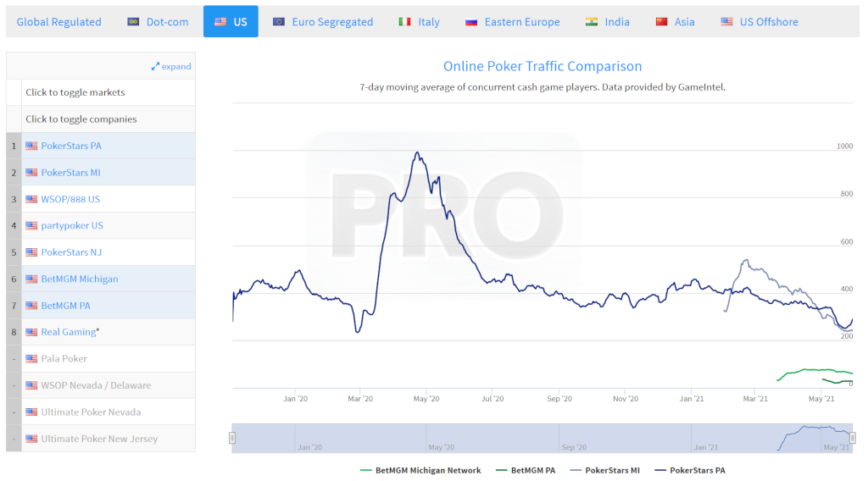The image size is (868, 481).
Task: Click flag icon beside PokerStars MI
Action: pos(31,173)
